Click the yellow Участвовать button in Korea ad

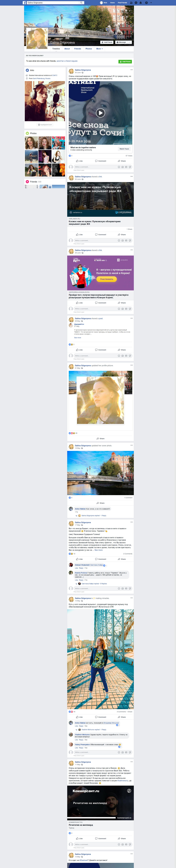click(x=107, y=279)
